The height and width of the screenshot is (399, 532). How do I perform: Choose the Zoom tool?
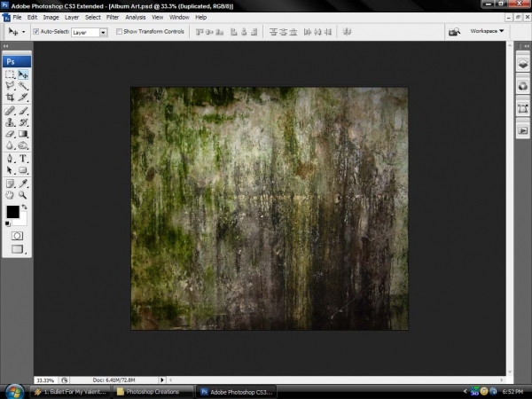pos(23,195)
